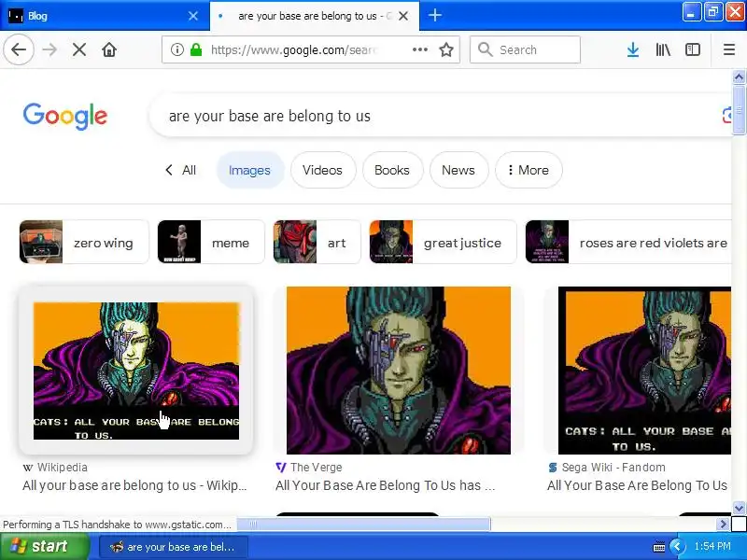Viewport: 747px width, 560px height.
Task: Open the Wikipedia image result thumbnail
Action: pos(135,371)
